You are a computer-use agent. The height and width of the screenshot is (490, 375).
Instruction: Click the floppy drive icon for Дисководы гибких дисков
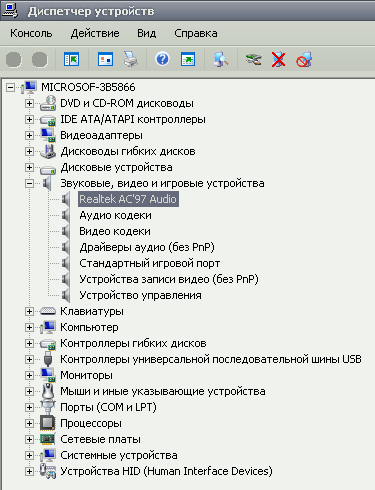pos(48,151)
